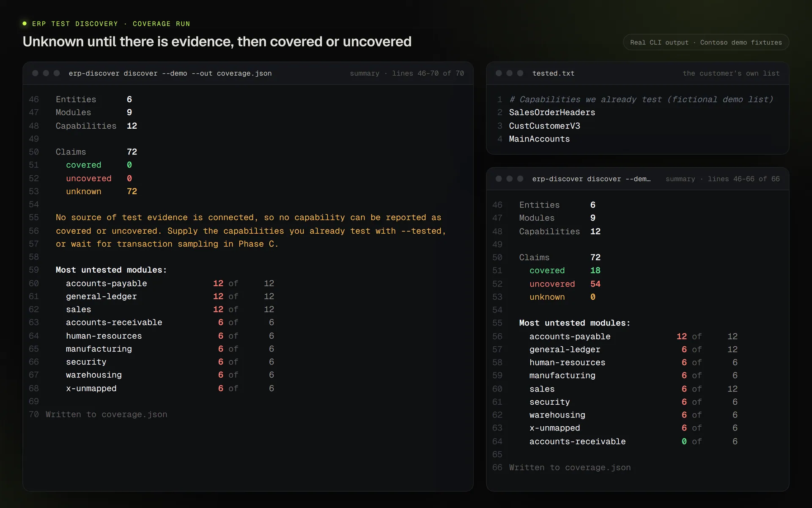812x508 pixels.
Task: Click the Capabilities 12 line in left terminal
Action: point(96,126)
